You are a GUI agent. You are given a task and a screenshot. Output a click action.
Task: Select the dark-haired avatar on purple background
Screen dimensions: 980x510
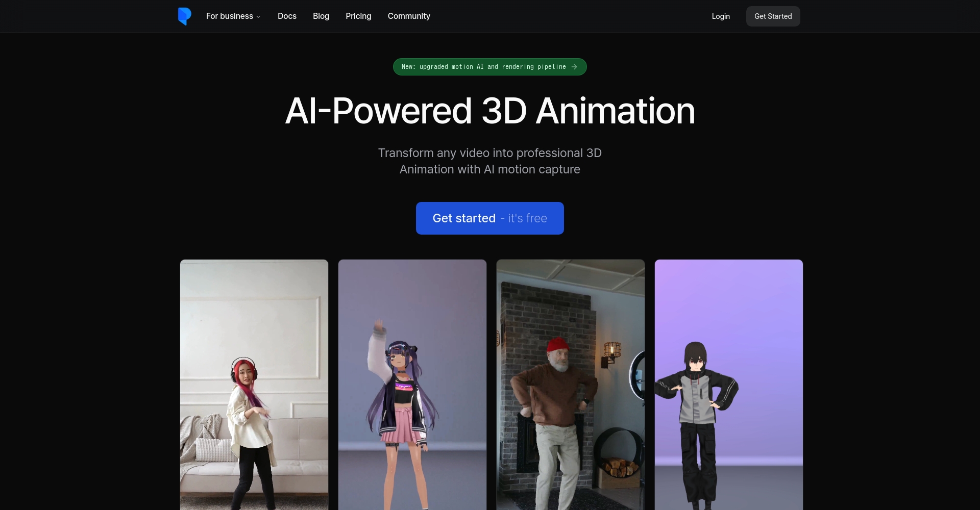tap(729, 385)
